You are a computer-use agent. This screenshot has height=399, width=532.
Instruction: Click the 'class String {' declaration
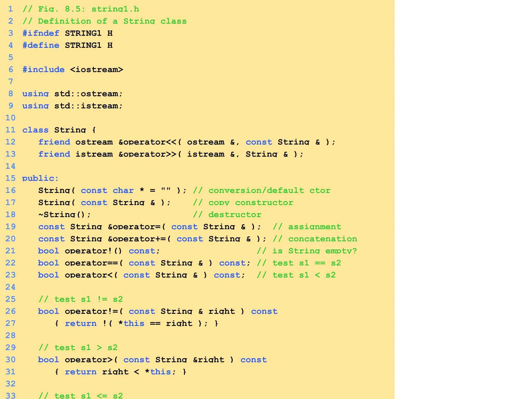pyautogui.click(x=59, y=130)
